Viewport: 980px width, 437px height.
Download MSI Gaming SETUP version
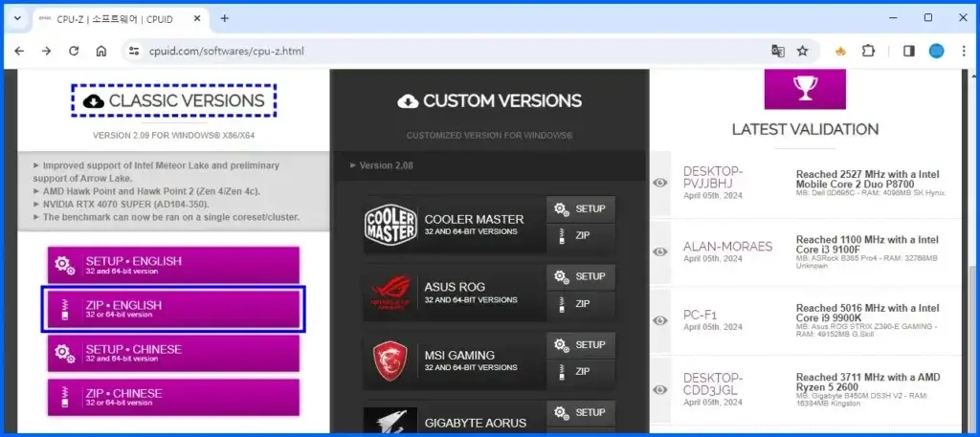click(581, 344)
